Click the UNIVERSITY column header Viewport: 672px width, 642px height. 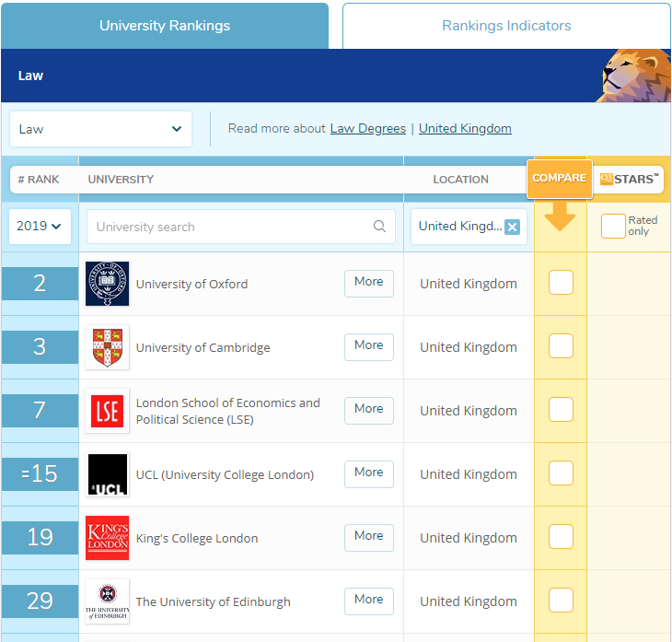tap(121, 180)
